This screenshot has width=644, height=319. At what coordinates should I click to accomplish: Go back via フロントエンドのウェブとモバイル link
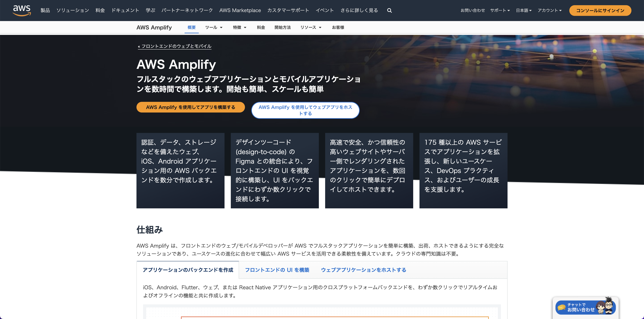(x=175, y=46)
